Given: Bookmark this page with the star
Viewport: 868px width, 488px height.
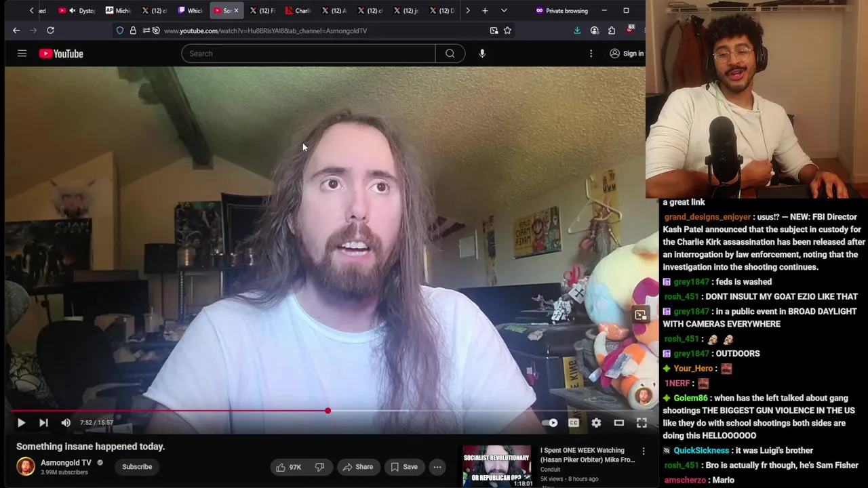Looking at the screenshot, I should [507, 30].
